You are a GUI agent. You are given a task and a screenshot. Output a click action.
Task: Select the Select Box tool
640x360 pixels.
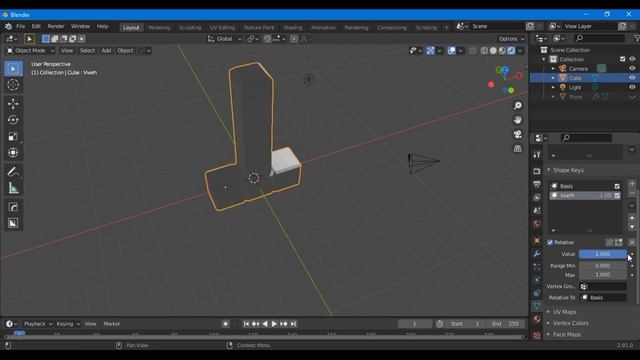pos(13,69)
